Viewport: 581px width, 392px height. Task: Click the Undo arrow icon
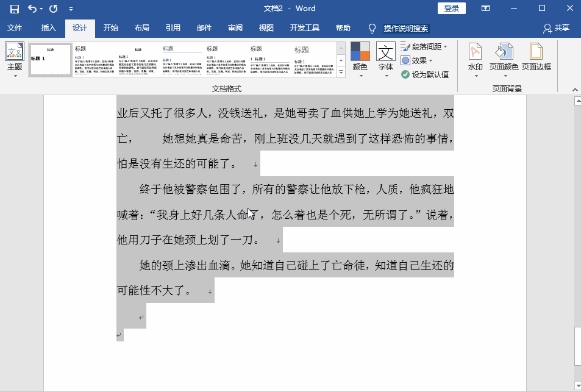click(x=32, y=9)
